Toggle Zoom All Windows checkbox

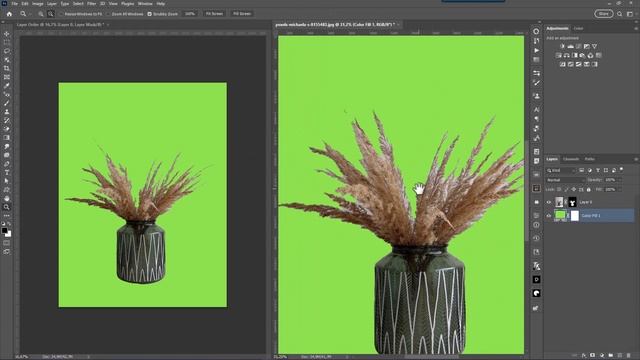pos(108,14)
